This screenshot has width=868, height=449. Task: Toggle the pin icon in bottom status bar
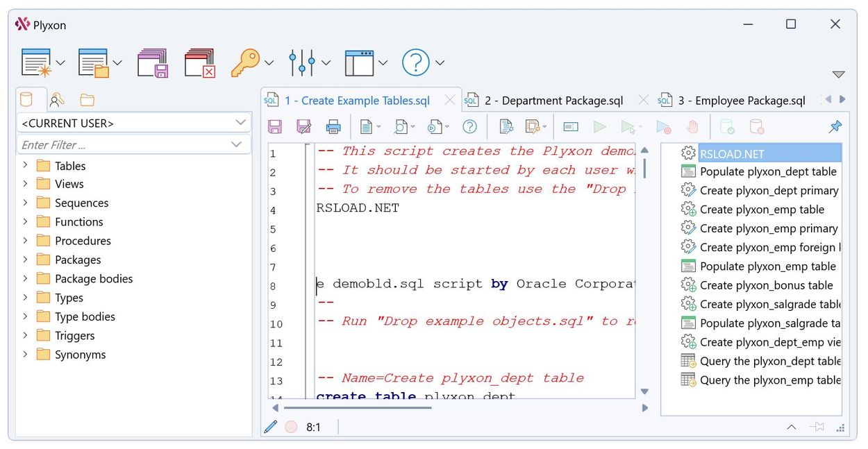817,427
